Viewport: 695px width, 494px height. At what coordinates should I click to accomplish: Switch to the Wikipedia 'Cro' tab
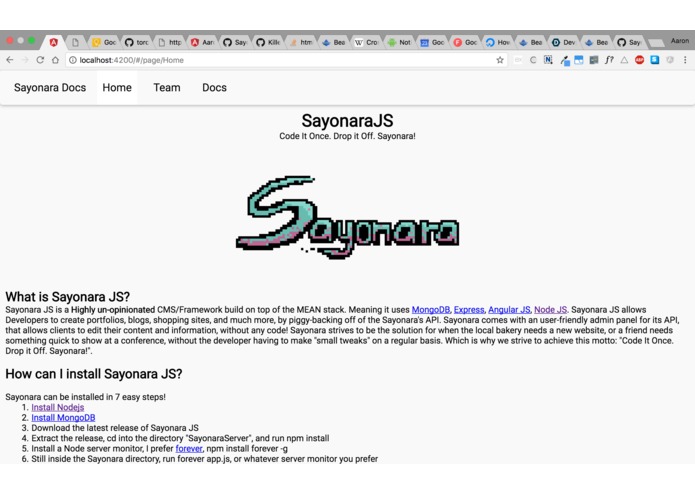pyautogui.click(x=367, y=42)
